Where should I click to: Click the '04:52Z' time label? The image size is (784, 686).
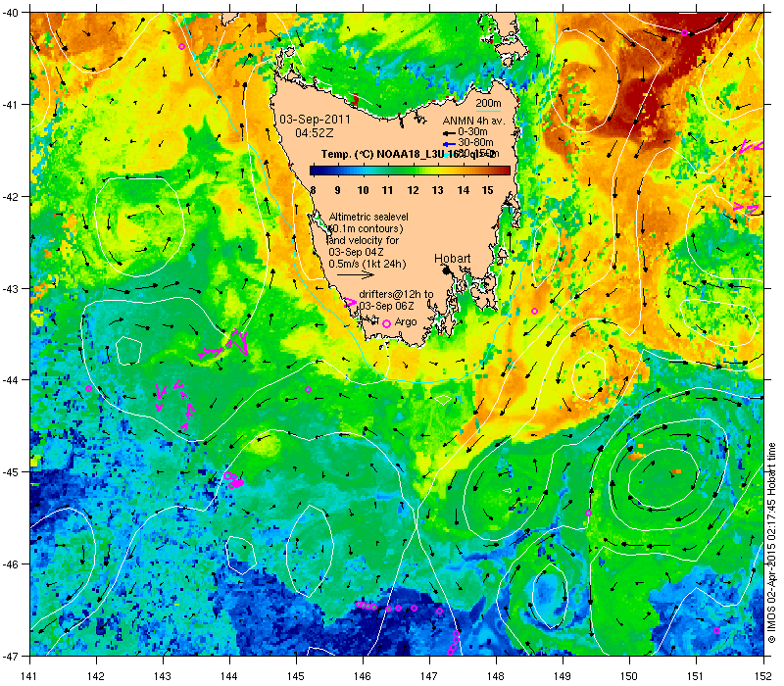pos(314,133)
